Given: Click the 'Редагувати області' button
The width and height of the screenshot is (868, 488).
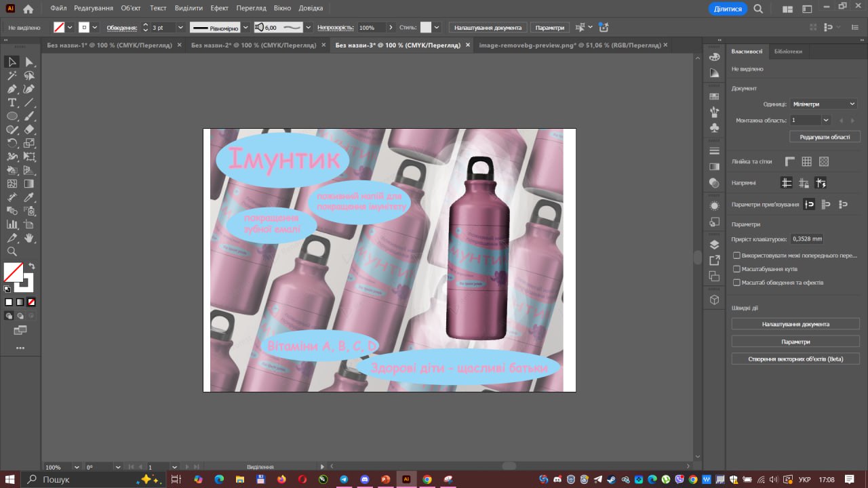Looking at the screenshot, I should click(x=825, y=137).
